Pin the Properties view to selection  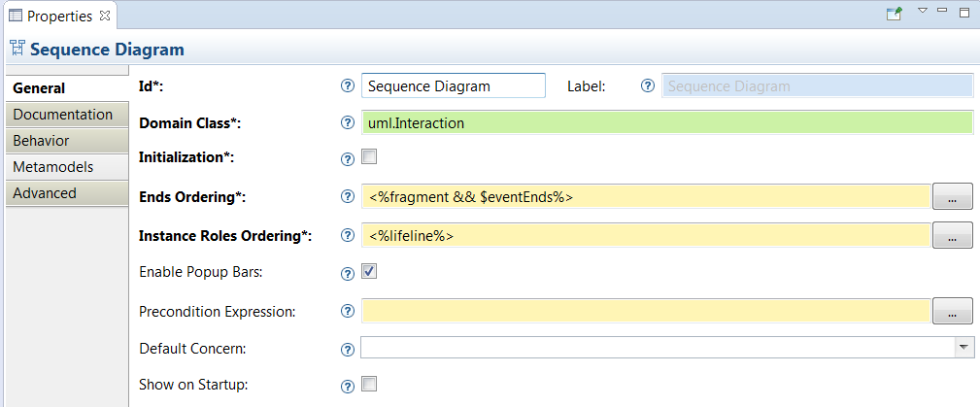[894, 14]
